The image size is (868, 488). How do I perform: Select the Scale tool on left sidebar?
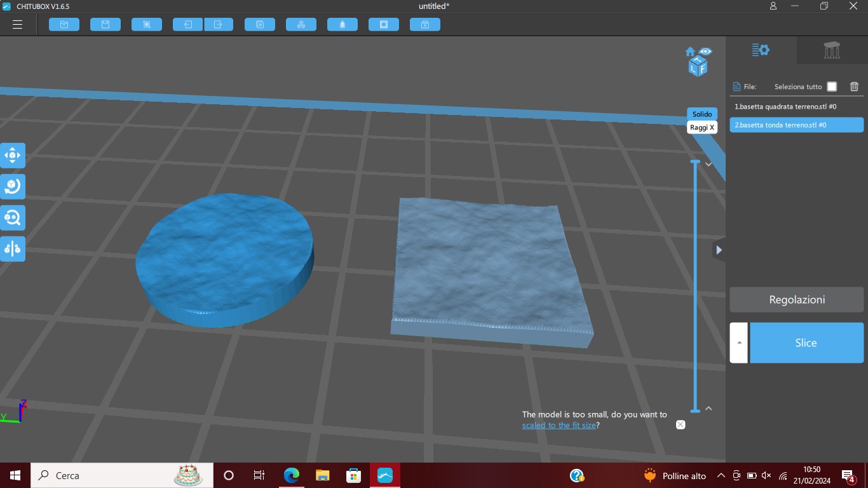tap(13, 217)
